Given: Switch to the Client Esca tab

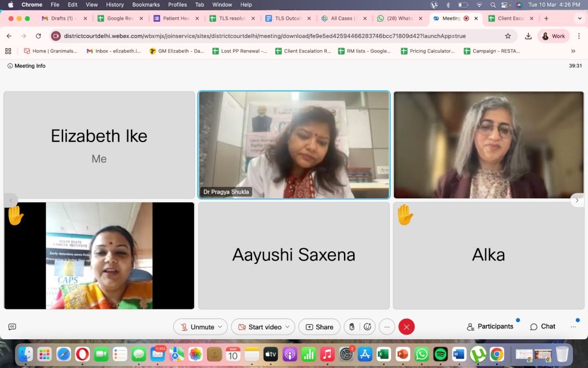Looking at the screenshot, I should pos(510,18).
